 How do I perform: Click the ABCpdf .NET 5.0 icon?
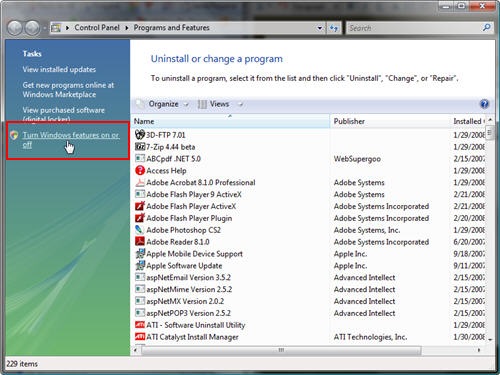pyautogui.click(x=140, y=158)
